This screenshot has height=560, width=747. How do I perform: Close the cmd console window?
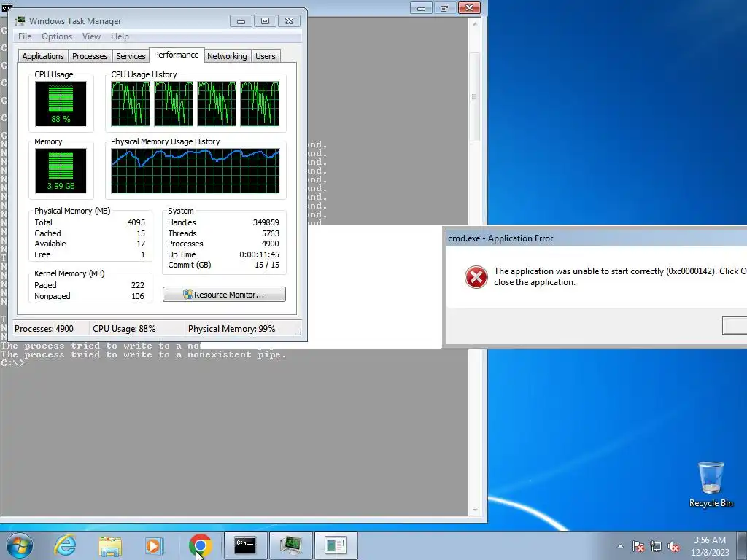[469, 7]
